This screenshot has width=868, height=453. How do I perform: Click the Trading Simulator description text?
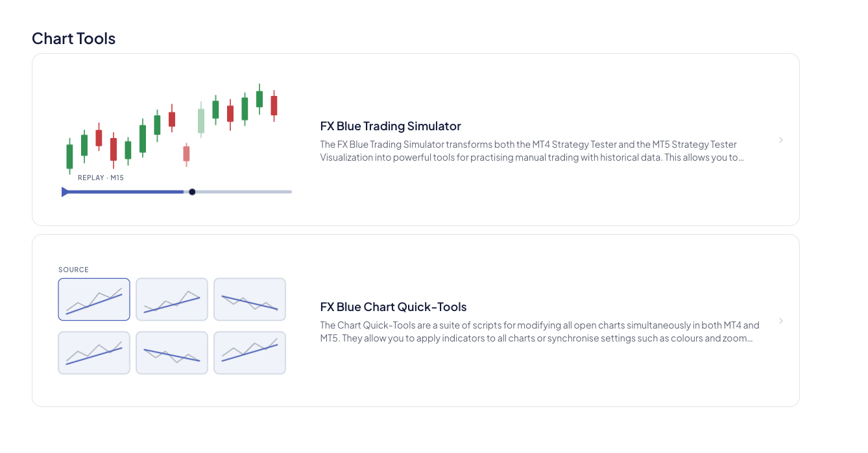532,150
